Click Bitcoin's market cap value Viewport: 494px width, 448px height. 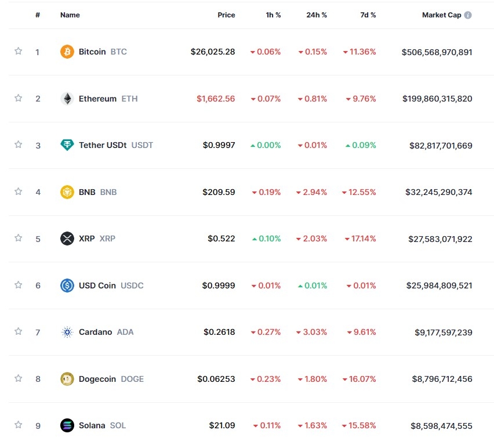[437, 52]
